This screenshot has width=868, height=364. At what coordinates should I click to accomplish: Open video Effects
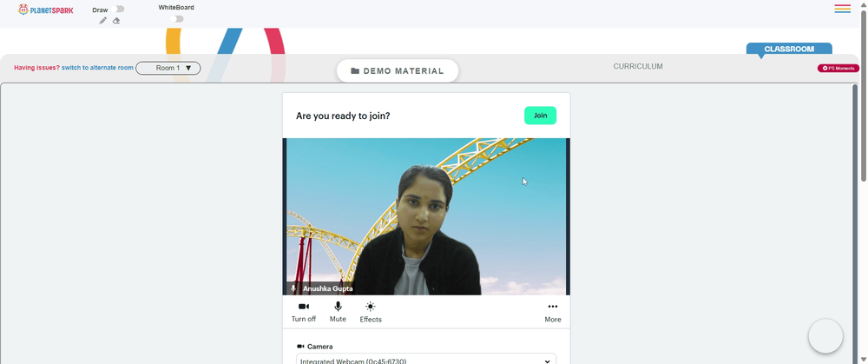click(371, 313)
